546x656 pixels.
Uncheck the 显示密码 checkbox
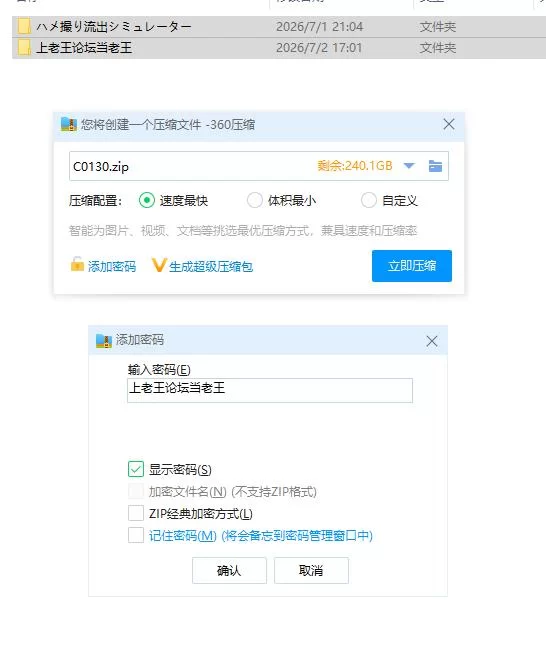[x=136, y=469]
